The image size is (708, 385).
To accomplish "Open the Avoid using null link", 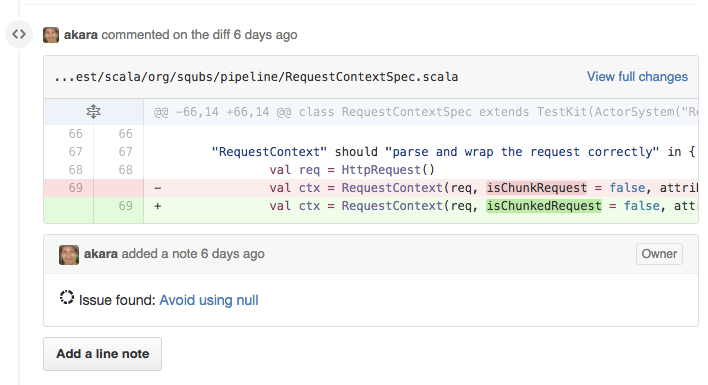I will pos(209,300).
